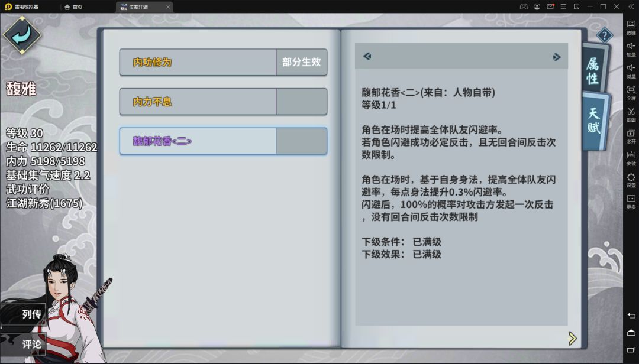Select the 内功修为 talent row
Image resolution: width=639 pixels, height=364 pixels.
pos(223,62)
